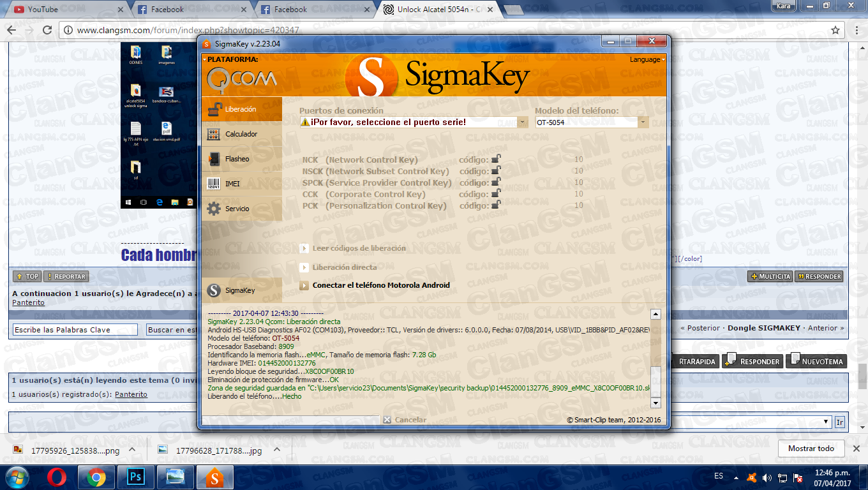The width and height of the screenshot is (868, 490).
Task: Reload the clangsm forum page
Action: coord(47,30)
